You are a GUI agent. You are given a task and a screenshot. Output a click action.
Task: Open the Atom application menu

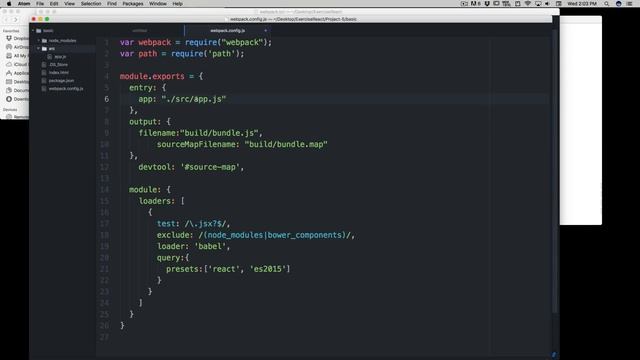[x=24, y=4]
